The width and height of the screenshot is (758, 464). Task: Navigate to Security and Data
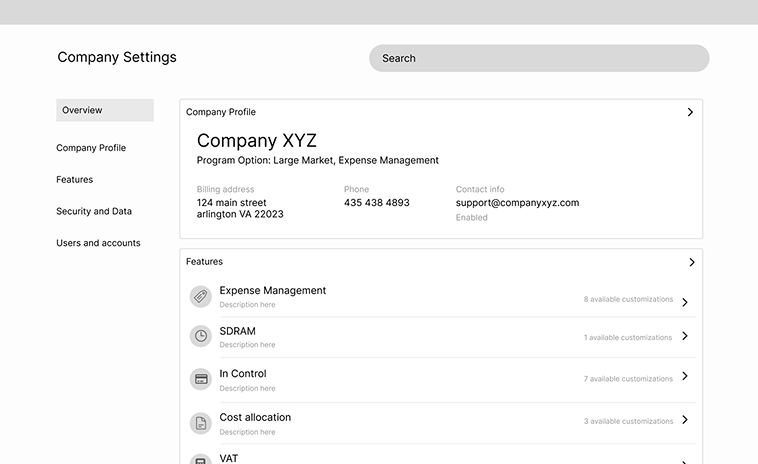tap(94, 212)
